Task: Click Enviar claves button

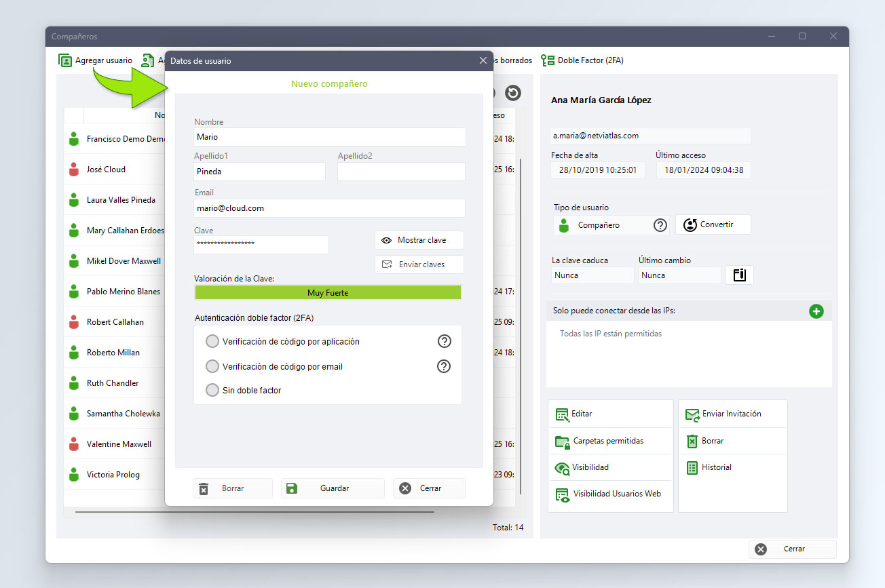Action: 419,264
